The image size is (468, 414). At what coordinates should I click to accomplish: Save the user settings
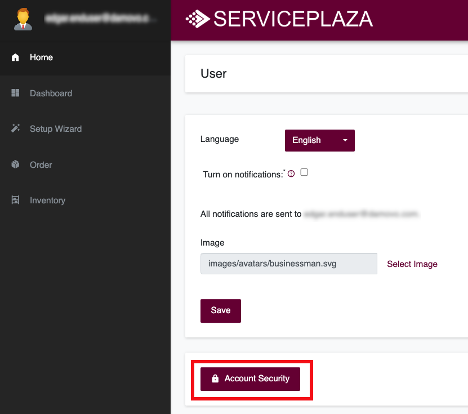220,311
